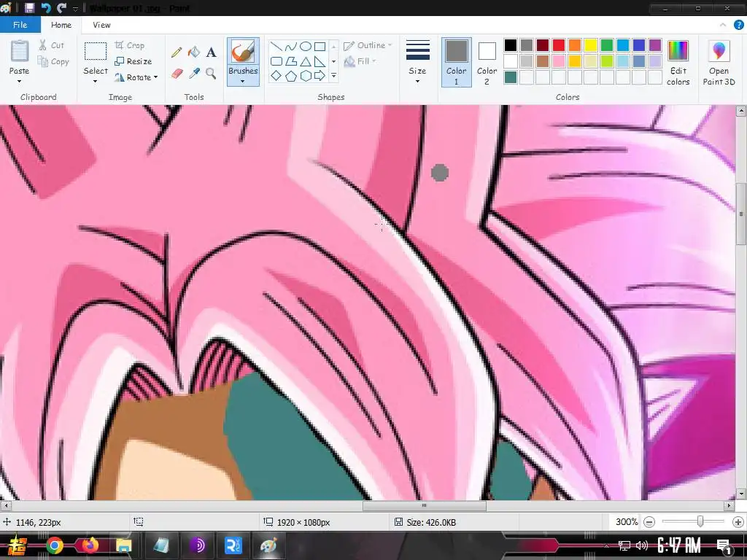This screenshot has width=747, height=560.
Task: Click the horizontal scrollbar left arrow
Action: click(5, 506)
